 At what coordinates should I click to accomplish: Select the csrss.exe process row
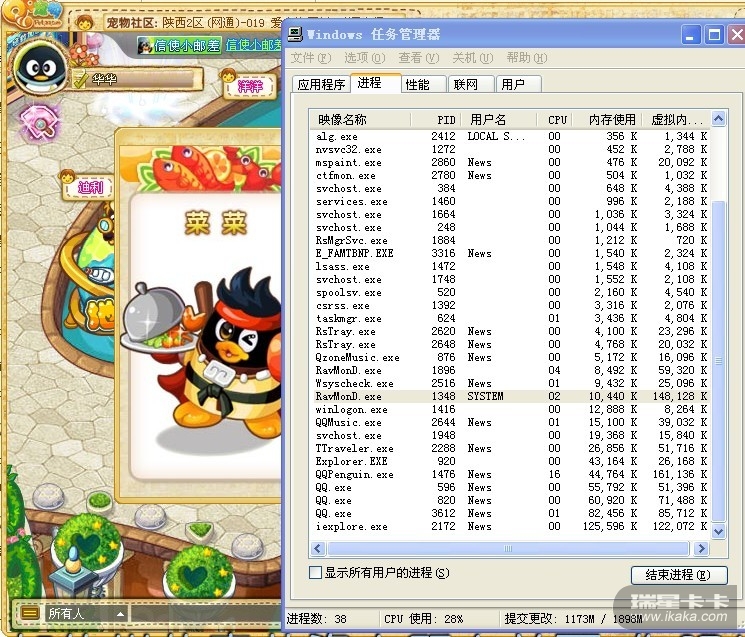click(511, 305)
